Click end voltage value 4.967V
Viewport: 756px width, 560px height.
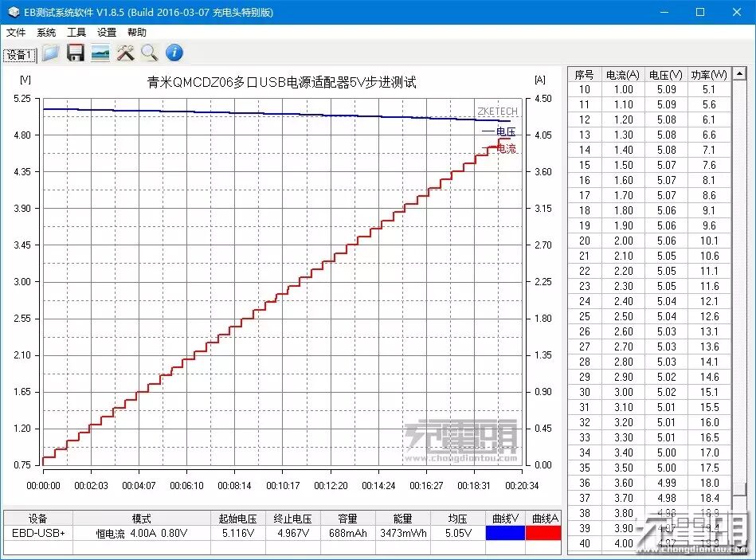coord(293,533)
